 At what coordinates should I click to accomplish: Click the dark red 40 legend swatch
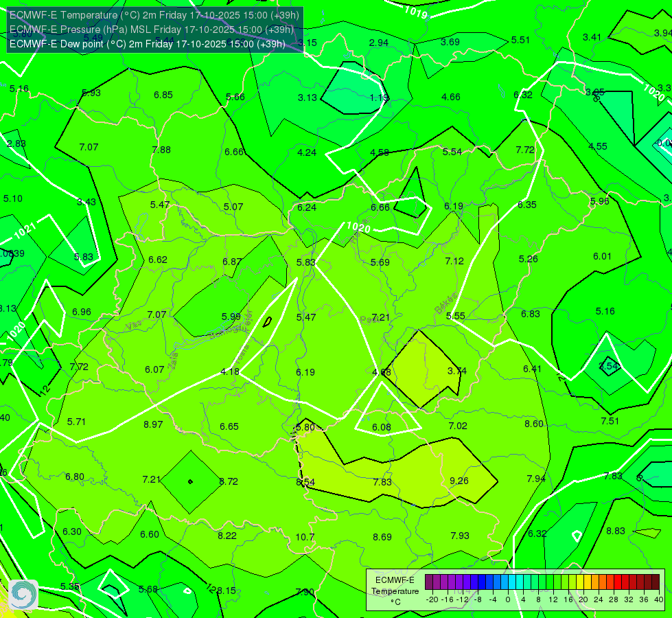click(656, 582)
